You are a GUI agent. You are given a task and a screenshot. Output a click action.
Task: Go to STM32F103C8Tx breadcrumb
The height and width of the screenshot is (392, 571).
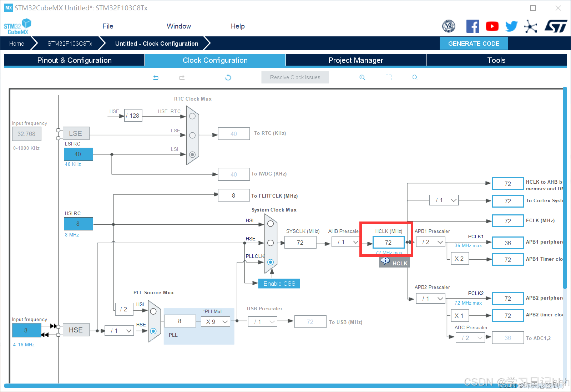point(70,44)
